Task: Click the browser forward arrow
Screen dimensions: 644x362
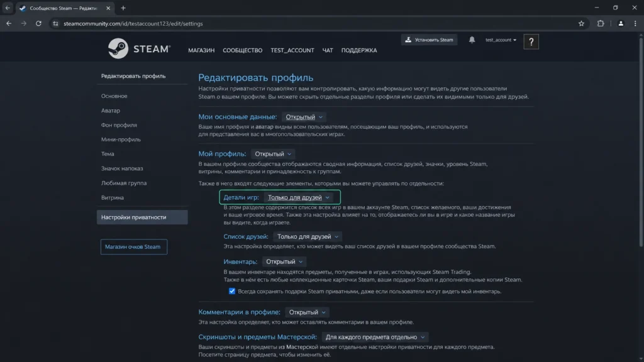Action: [x=24, y=23]
